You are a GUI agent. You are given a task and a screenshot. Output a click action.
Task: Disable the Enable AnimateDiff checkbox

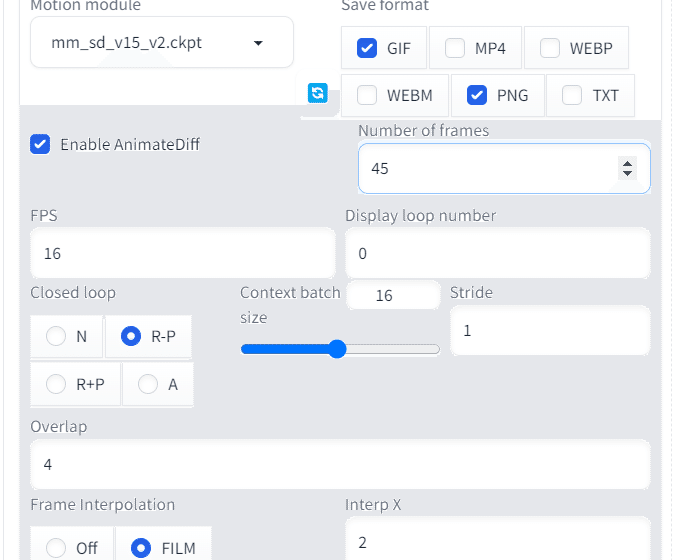coord(41,144)
